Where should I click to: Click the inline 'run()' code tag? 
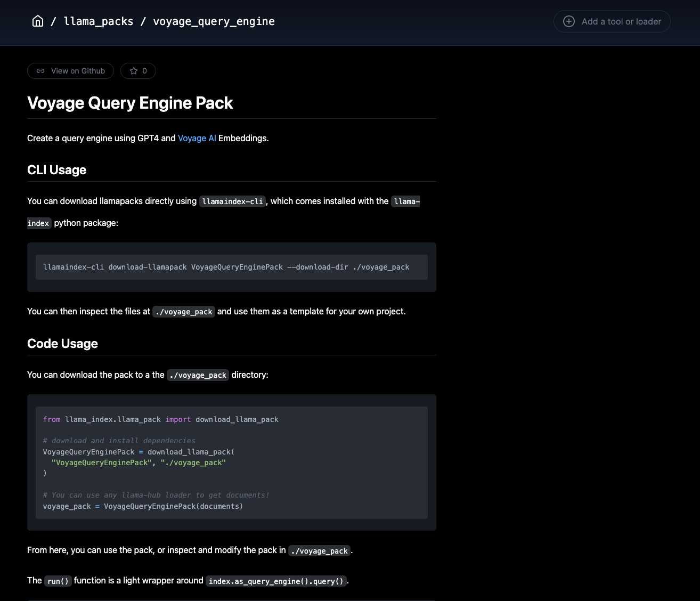click(58, 581)
